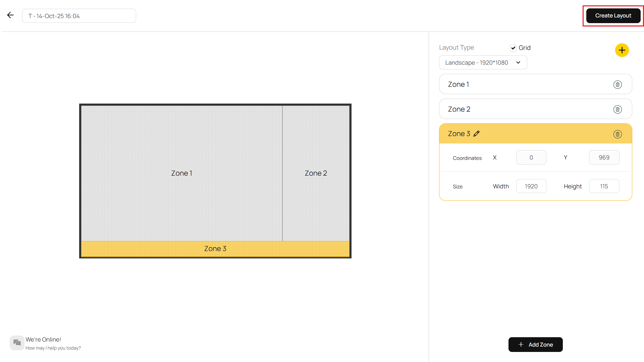The image size is (644, 362).
Task: Click the plus icon inside Add Zone button
Action: 521,345
